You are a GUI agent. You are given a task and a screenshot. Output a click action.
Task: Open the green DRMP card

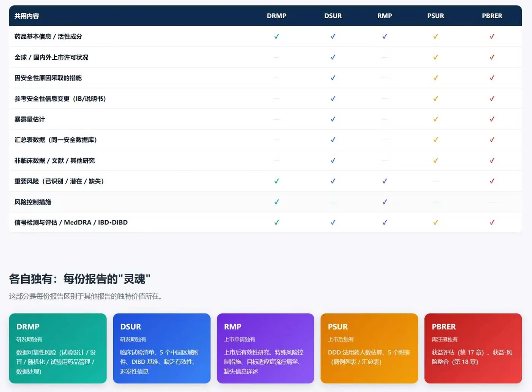[58, 348]
